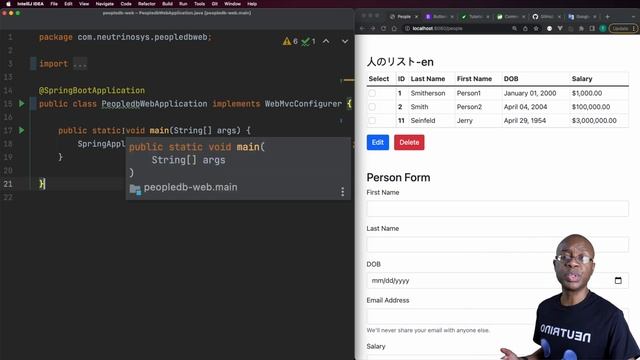Jump to next highlighted error arrow
This screenshot has height=360, width=640.
(345, 41)
